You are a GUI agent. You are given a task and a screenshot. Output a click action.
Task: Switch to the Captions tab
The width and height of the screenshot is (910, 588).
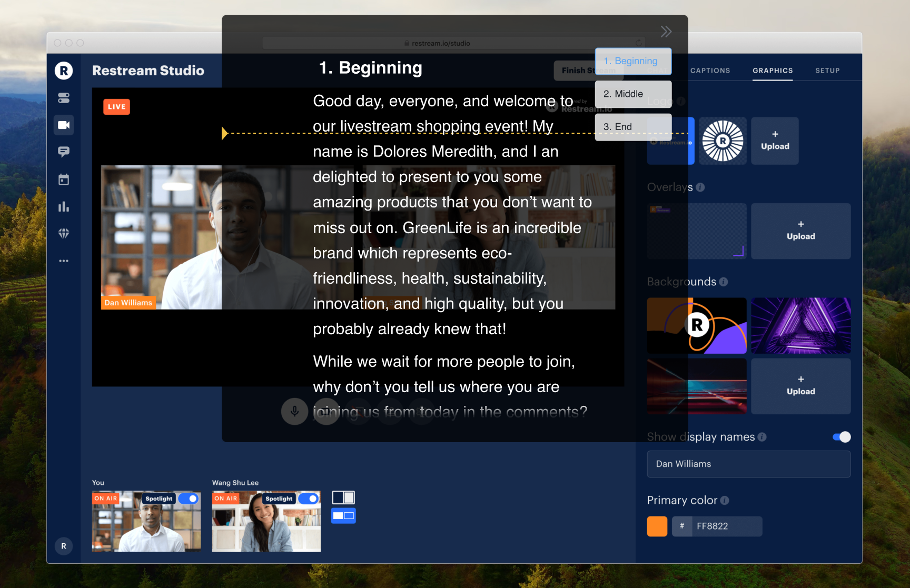pyautogui.click(x=710, y=71)
